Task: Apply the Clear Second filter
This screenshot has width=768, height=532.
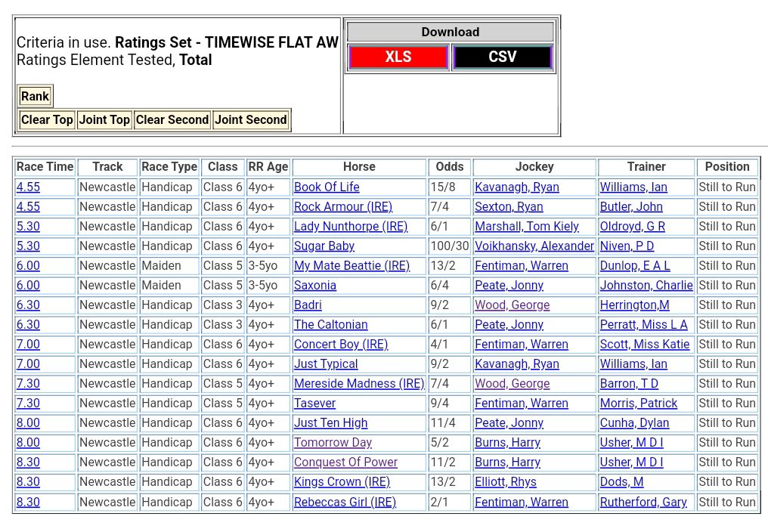Action: pyautogui.click(x=172, y=119)
